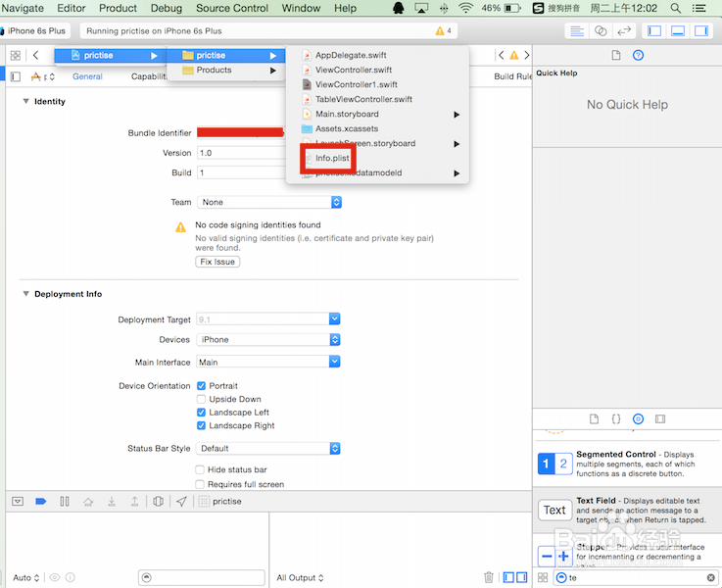Viewport: 722px width, 588px height.
Task: Open the related items grid icon
Action: click(x=16, y=55)
